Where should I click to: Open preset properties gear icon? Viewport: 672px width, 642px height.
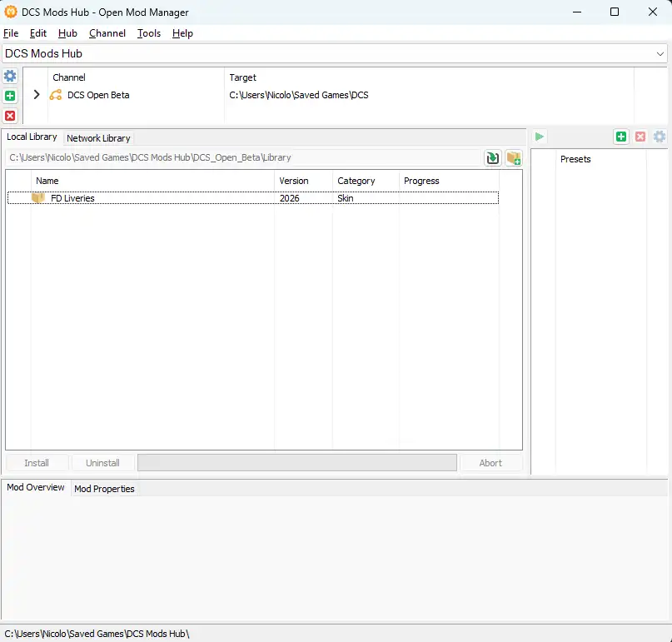[660, 137]
